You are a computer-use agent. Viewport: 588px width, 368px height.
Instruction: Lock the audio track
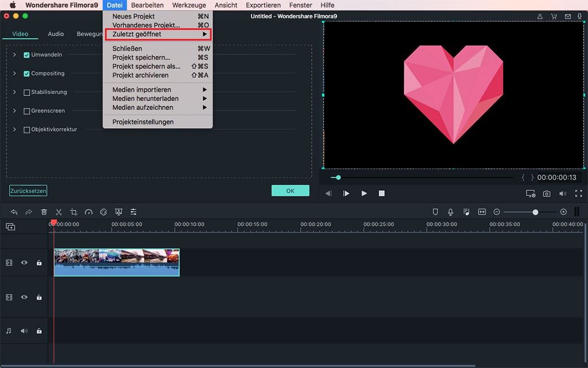39,331
